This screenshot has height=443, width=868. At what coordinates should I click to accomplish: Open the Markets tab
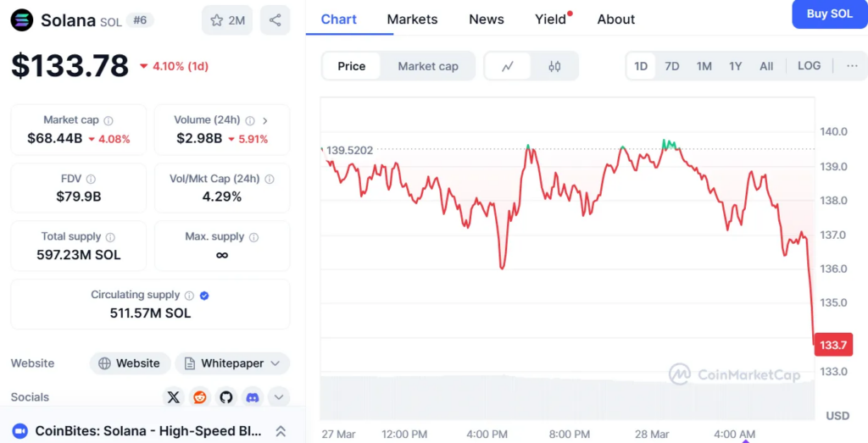coord(412,19)
